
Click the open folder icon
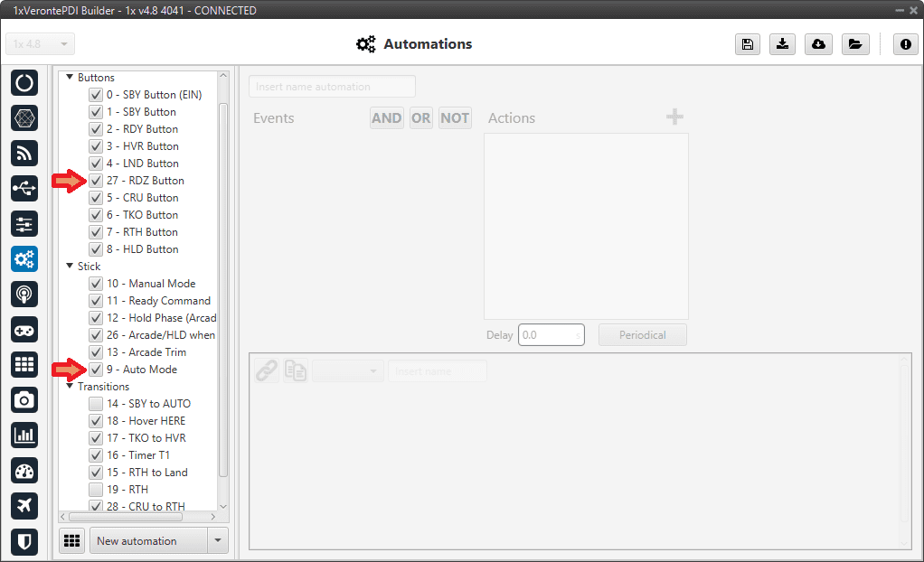tap(854, 44)
